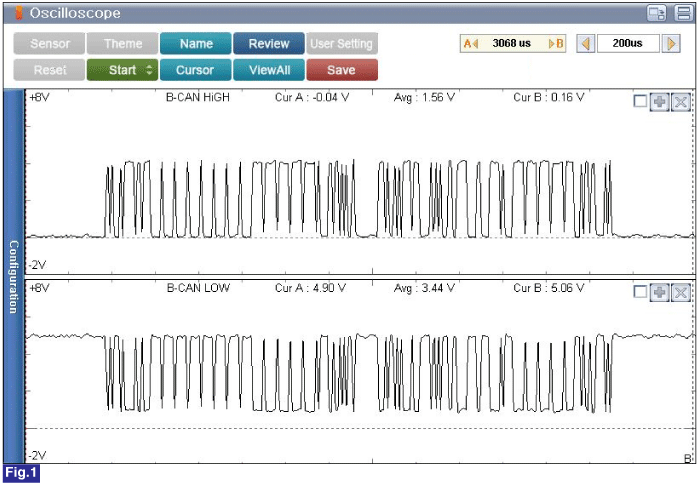Click the Start button
Viewport: 700px width, 486px height.
[x=123, y=70]
